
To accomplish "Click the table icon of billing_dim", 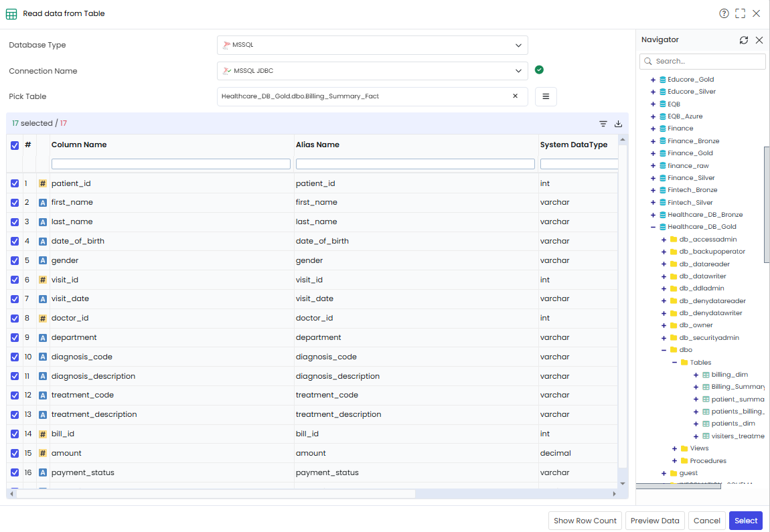I will pyautogui.click(x=706, y=375).
